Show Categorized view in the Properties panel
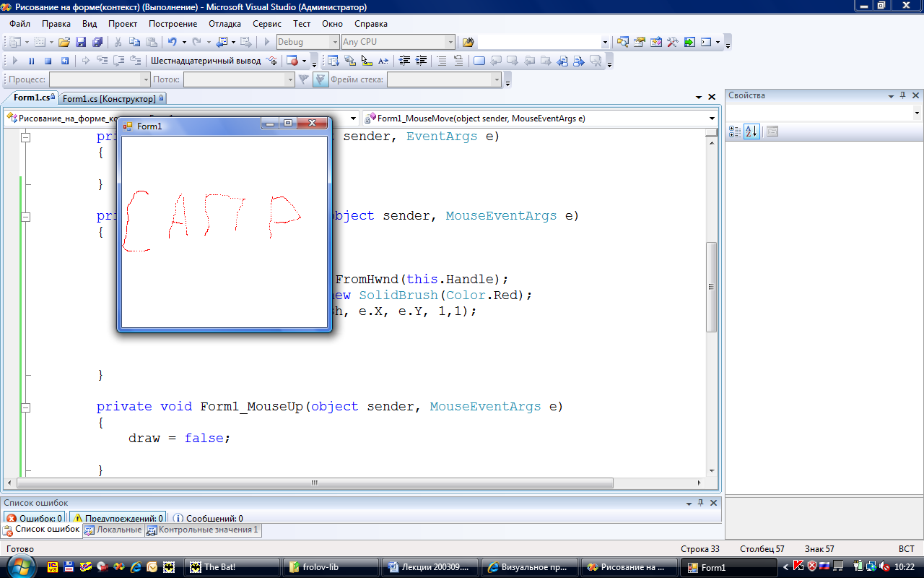924x578 pixels. pyautogui.click(x=735, y=131)
